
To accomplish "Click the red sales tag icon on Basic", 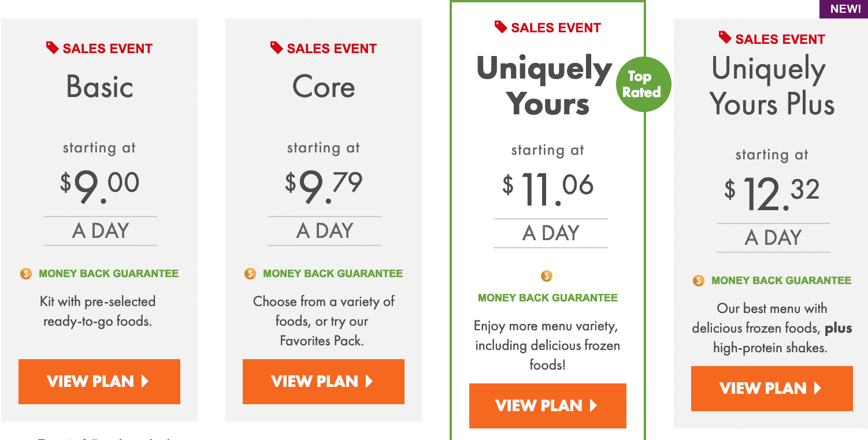I will 53,48.
